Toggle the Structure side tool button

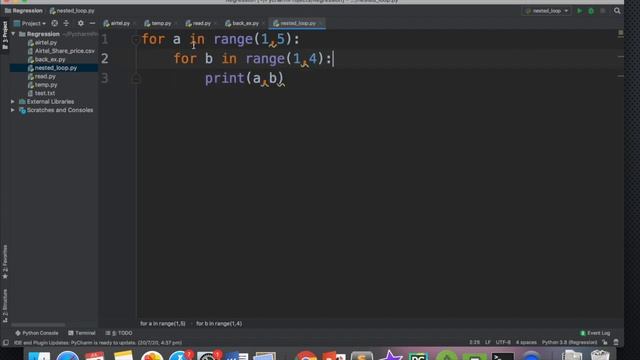(5, 306)
